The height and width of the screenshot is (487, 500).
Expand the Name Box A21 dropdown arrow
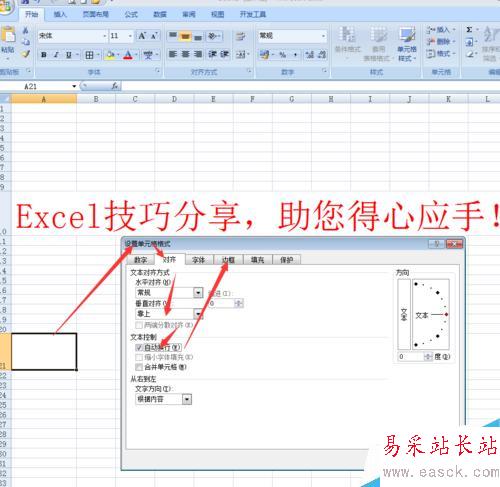74,86
